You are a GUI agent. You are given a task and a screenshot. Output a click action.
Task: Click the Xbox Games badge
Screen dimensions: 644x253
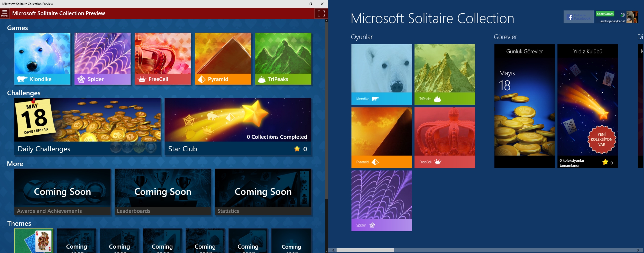coord(605,14)
